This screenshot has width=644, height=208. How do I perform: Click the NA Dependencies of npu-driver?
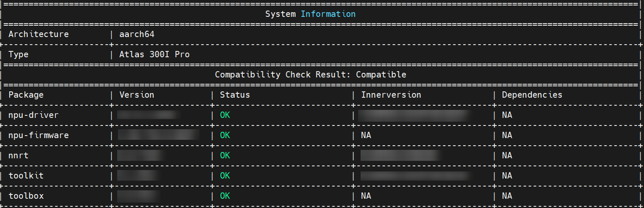(x=507, y=115)
